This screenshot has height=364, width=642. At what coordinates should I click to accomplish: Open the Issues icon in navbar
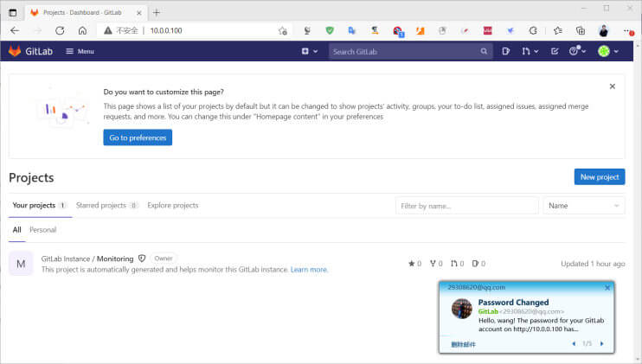506,51
